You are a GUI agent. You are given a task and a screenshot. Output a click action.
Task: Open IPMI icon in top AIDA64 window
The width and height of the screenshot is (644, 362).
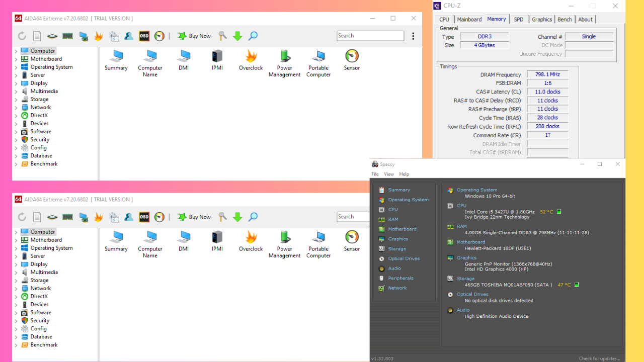[217, 60]
